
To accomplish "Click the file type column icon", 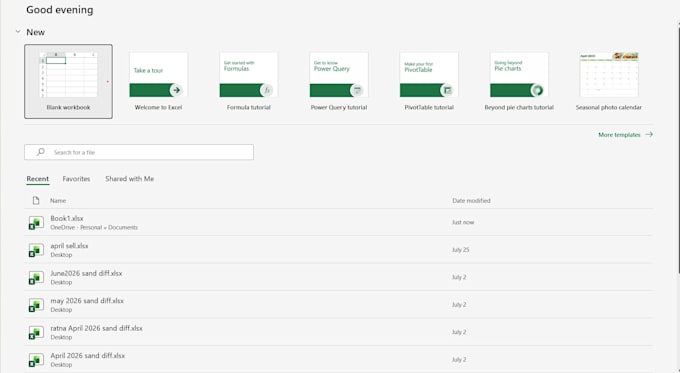I will coord(36,200).
